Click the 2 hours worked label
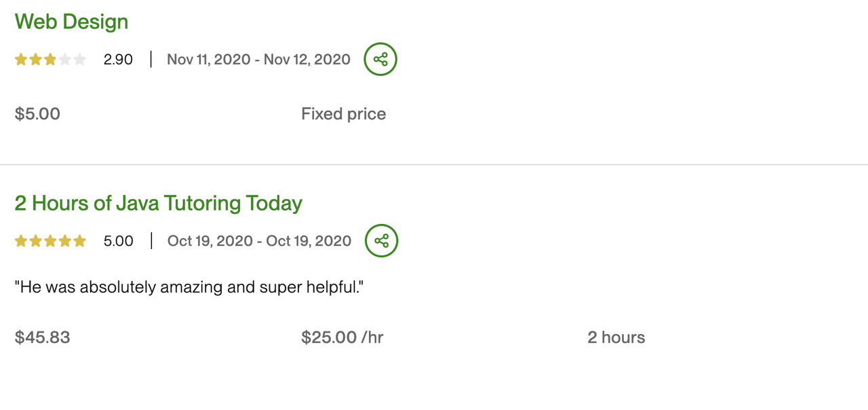Image resolution: width=868 pixels, height=410 pixels. click(616, 337)
